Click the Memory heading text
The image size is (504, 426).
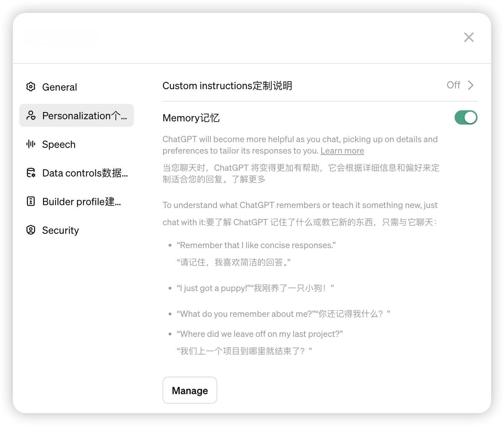(191, 118)
